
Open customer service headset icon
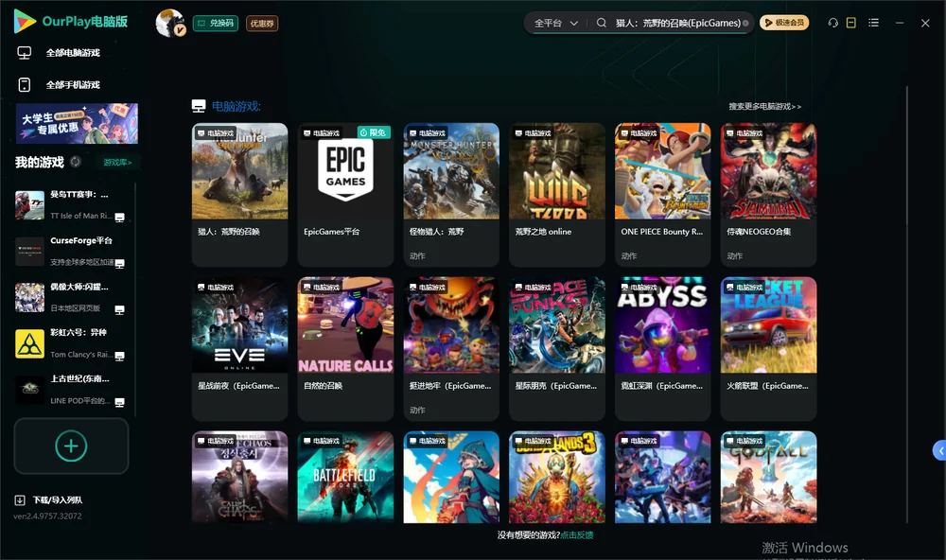click(x=833, y=23)
